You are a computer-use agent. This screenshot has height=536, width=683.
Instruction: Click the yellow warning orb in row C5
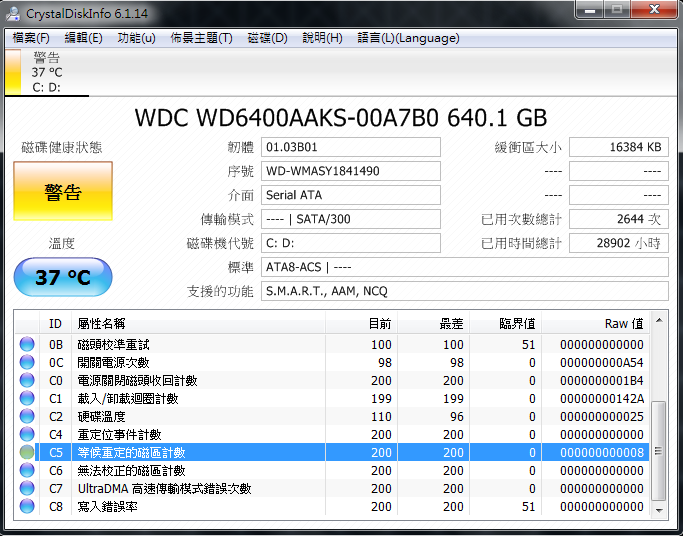pos(27,452)
